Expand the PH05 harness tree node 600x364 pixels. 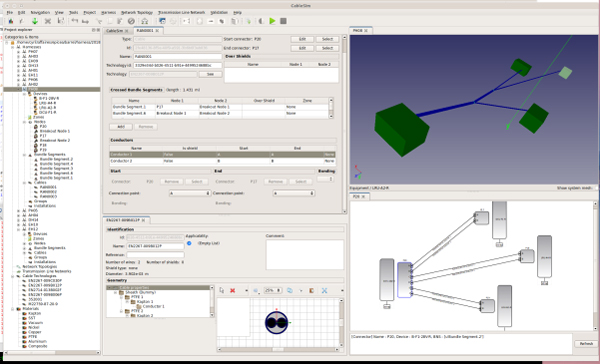tap(18, 211)
